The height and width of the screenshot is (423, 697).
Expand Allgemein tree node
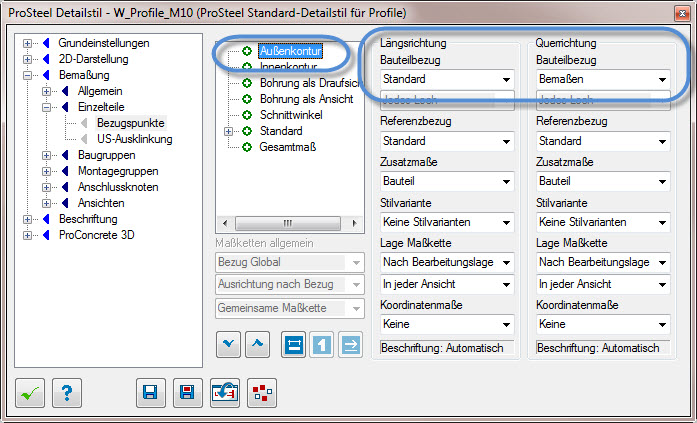coord(47,92)
